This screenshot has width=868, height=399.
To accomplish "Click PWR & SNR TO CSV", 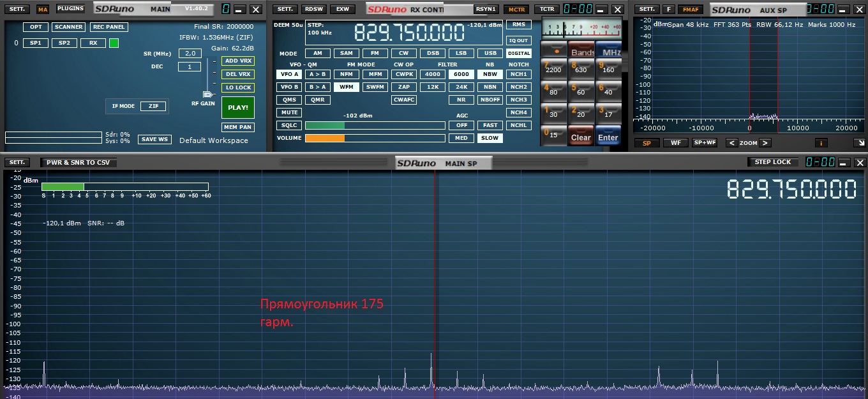I will (78, 162).
